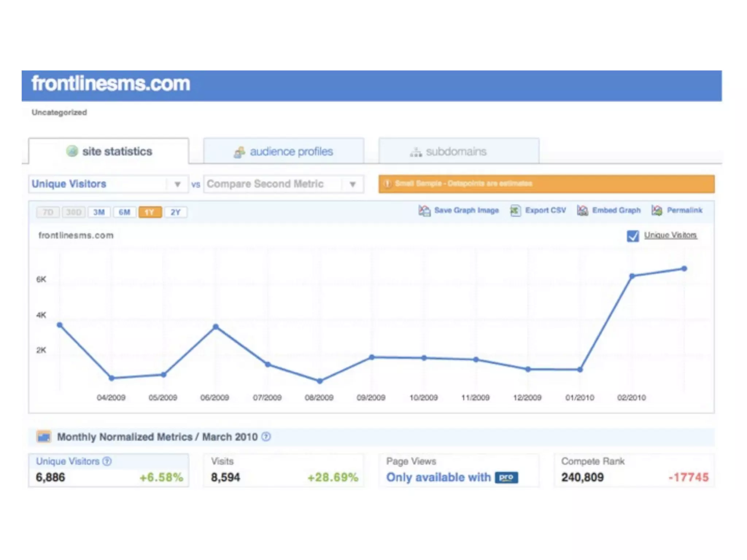
Task: Uncheck the Unique Visitors chart checkbox
Action: 633,236
